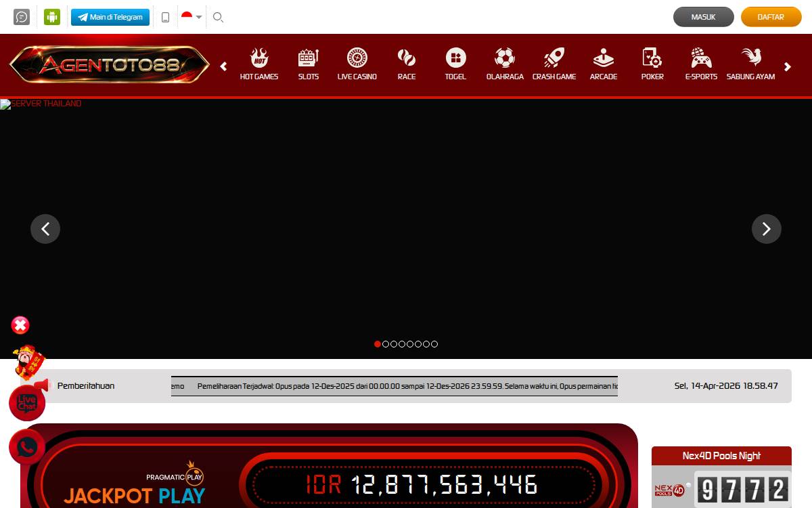Select the first carousel dot
The height and width of the screenshot is (508, 812).
click(378, 344)
